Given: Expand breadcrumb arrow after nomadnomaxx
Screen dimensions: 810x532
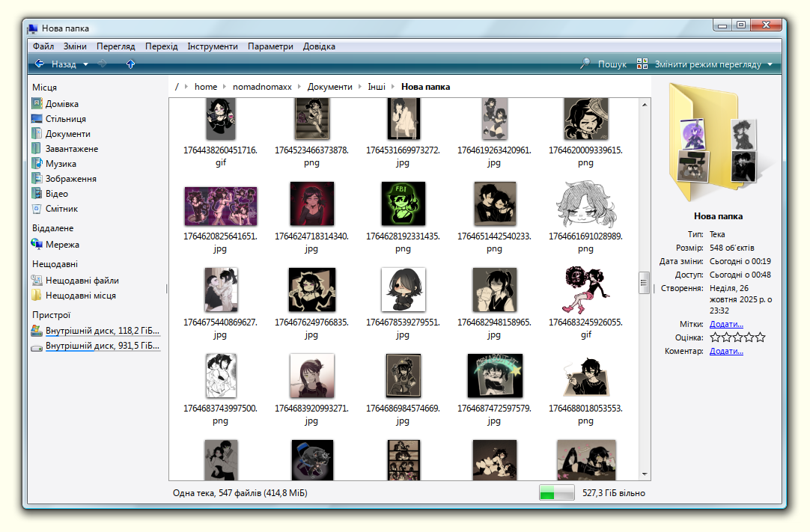Looking at the screenshot, I should [x=299, y=87].
